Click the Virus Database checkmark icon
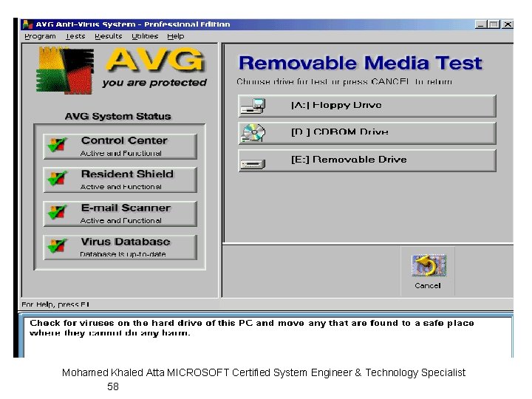 pos(57,245)
